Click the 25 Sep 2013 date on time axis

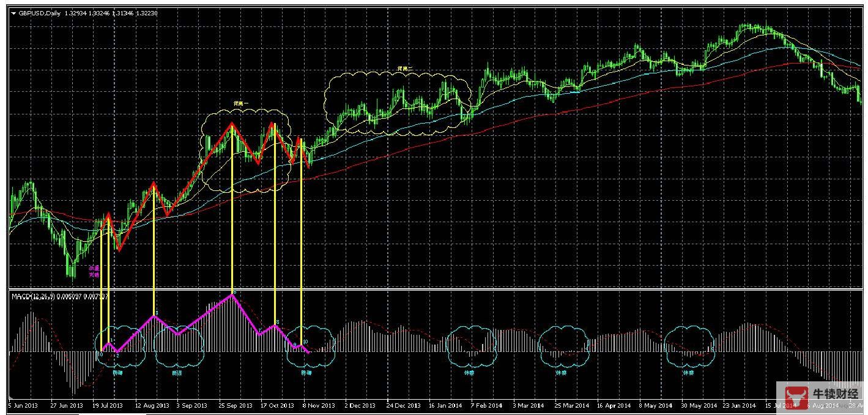pos(236,405)
